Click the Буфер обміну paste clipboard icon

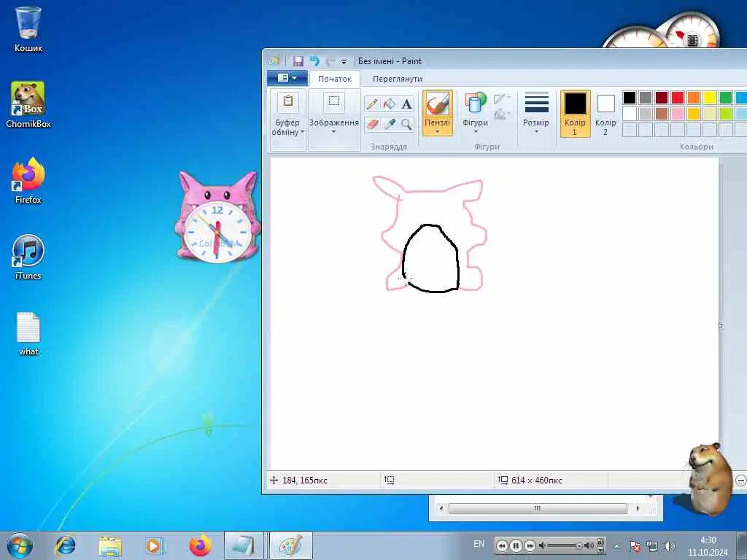pos(287,102)
